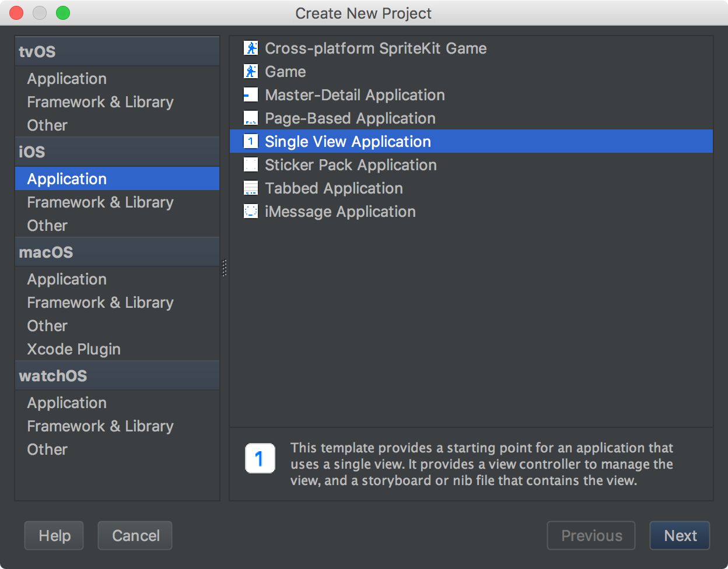Select Application under tvOS

click(67, 79)
